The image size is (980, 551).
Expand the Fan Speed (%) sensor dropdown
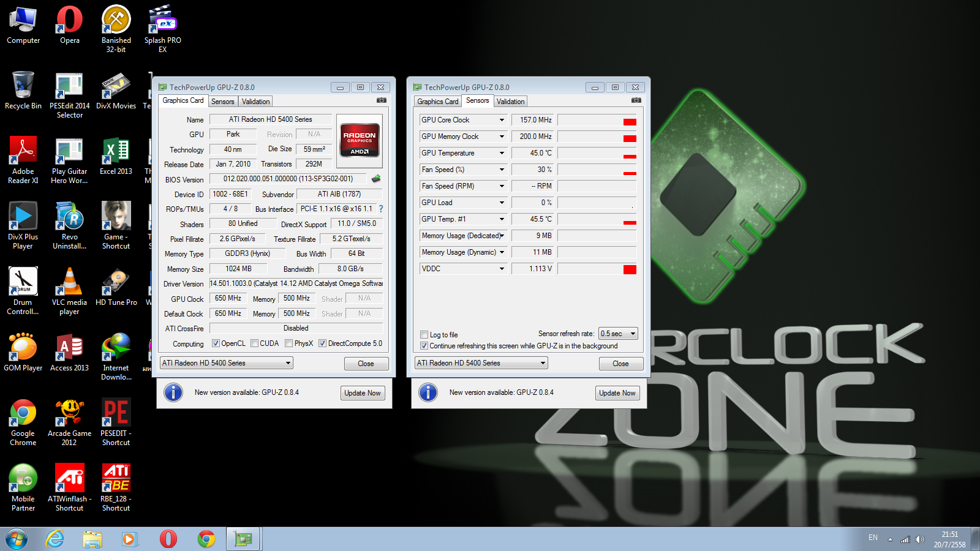click(502, 170)
